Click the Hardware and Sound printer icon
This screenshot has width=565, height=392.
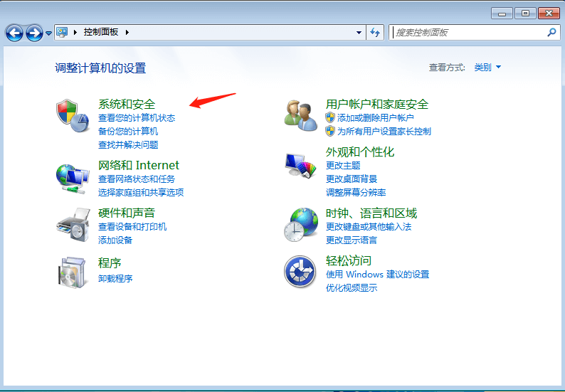click(x=73, y=225)
